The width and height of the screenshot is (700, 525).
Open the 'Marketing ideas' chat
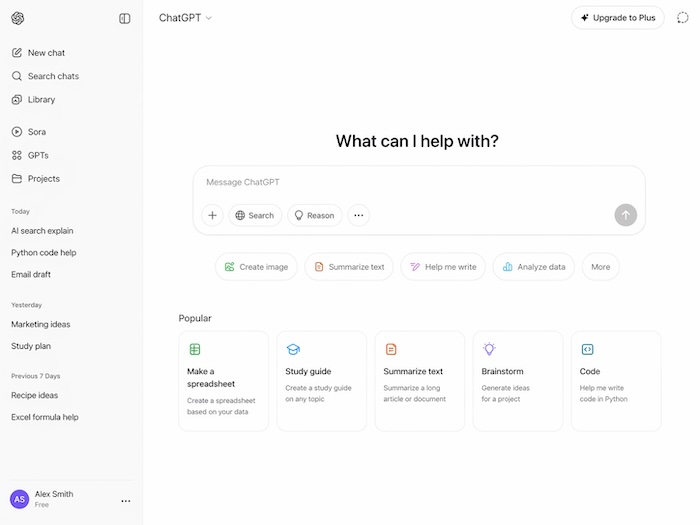41,325
